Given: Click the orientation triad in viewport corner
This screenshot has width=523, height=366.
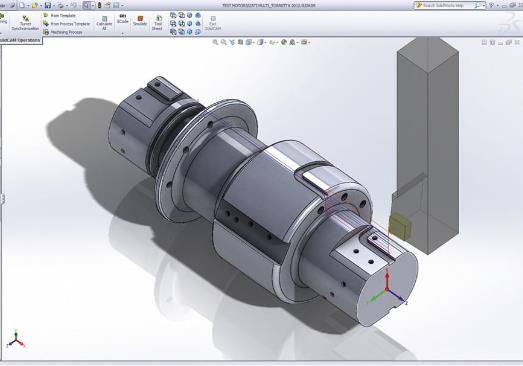Looking at the screenshot, I should coord(15,340).
